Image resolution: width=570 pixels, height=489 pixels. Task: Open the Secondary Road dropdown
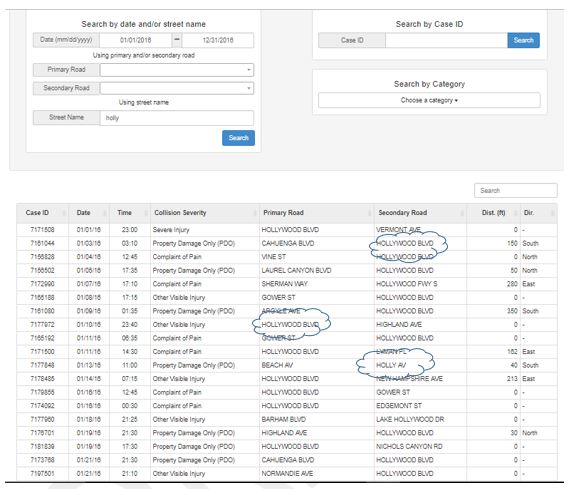177,88
